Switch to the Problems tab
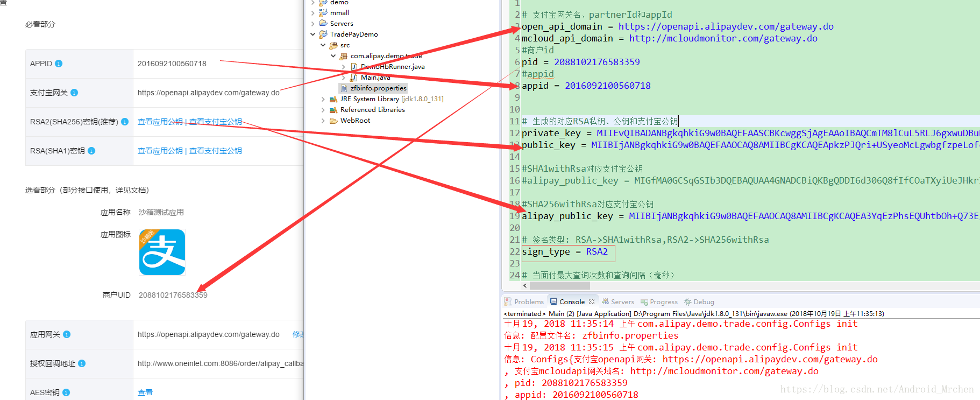Viewport: 980px width, 400px height. [524, 301]
